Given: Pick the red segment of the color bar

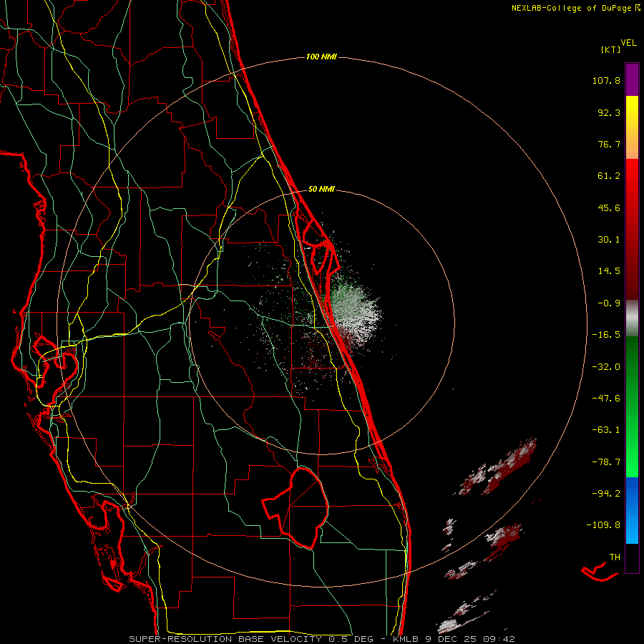Looking at the screenshot, I should point(632,229).
